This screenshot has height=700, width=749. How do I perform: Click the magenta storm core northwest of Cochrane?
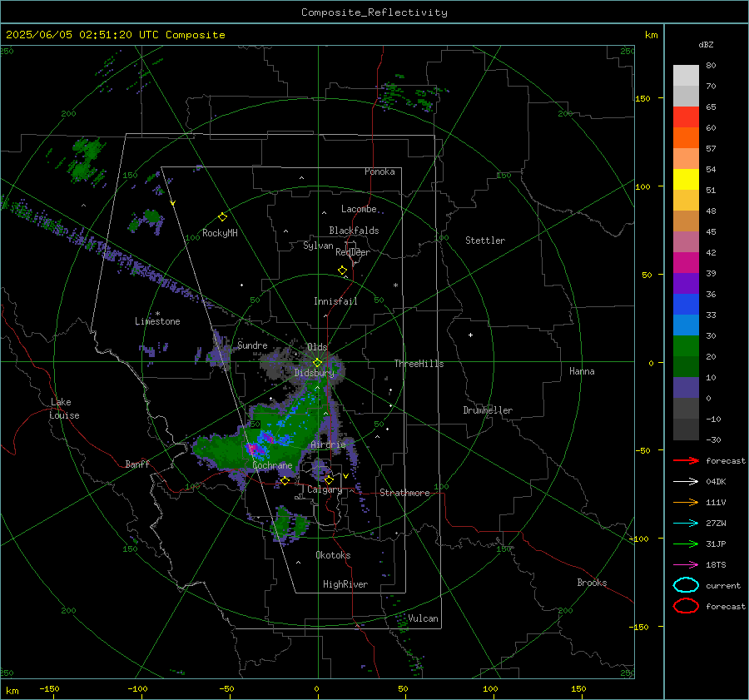pos(253,449)
